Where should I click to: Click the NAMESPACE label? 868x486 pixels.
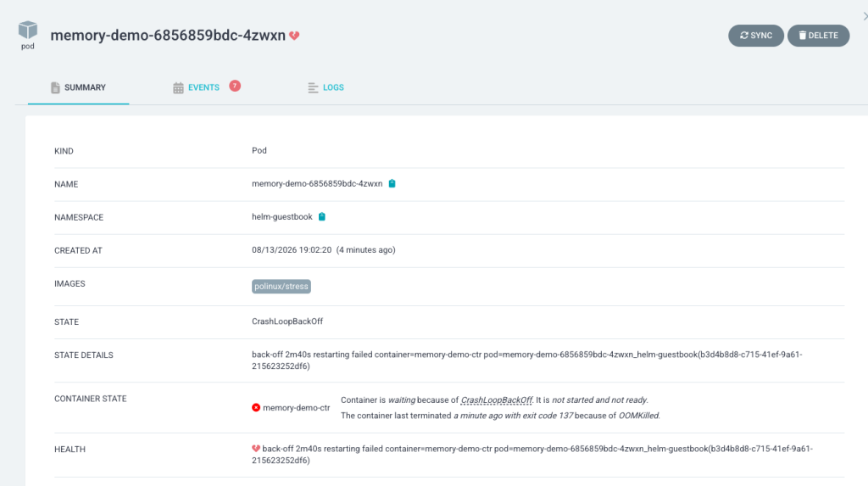pos(79,217)
